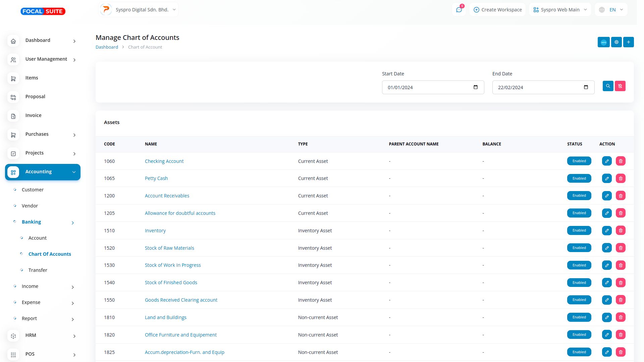Click the Create Workspace button
644x362 pixels.
click(497, 10)
